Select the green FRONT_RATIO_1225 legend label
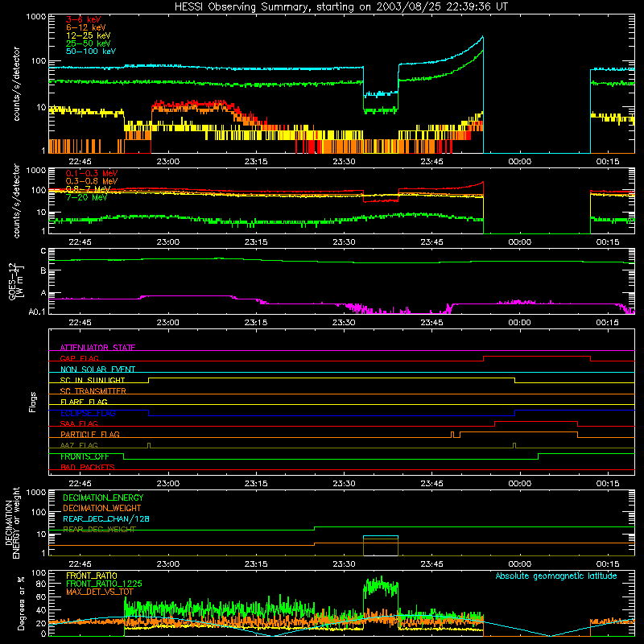644x644 pixels. tap(104, 584)
